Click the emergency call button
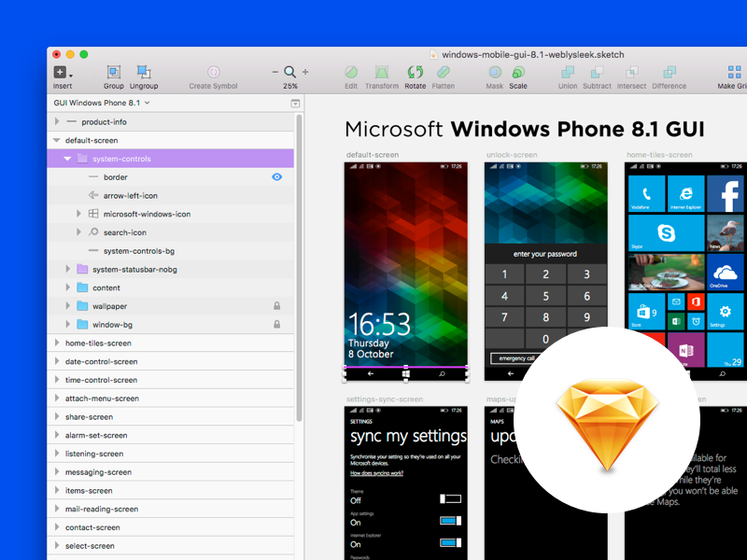 pyautogui.click(x=516, y=358)
